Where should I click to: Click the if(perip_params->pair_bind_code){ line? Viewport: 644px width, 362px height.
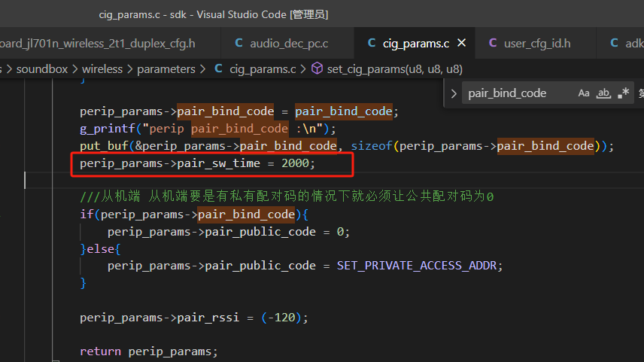pyautogui.click(x=194, y=215)
